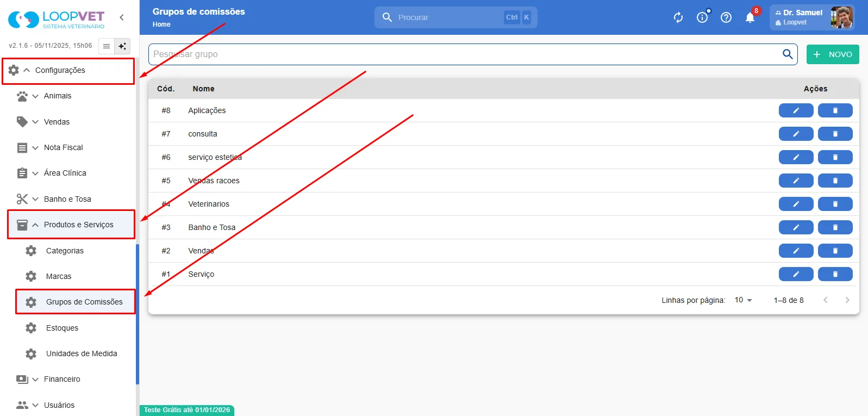The height and width of the screenshot is (416, 868).
Task: Click Dr. Samuel's profile avatar
Action: click(x=842, y=17)
